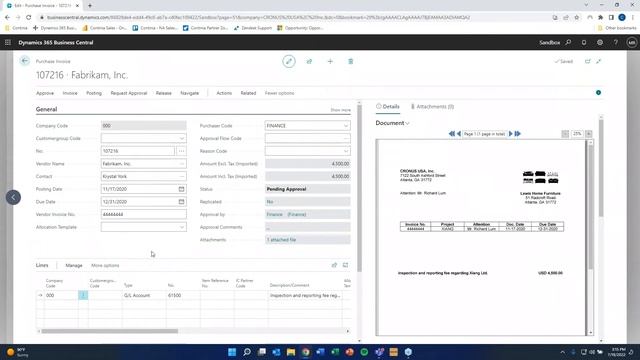640x360 pixels.
Task: Open Microsoft Teams from taskbar
Action: point(380,352)
